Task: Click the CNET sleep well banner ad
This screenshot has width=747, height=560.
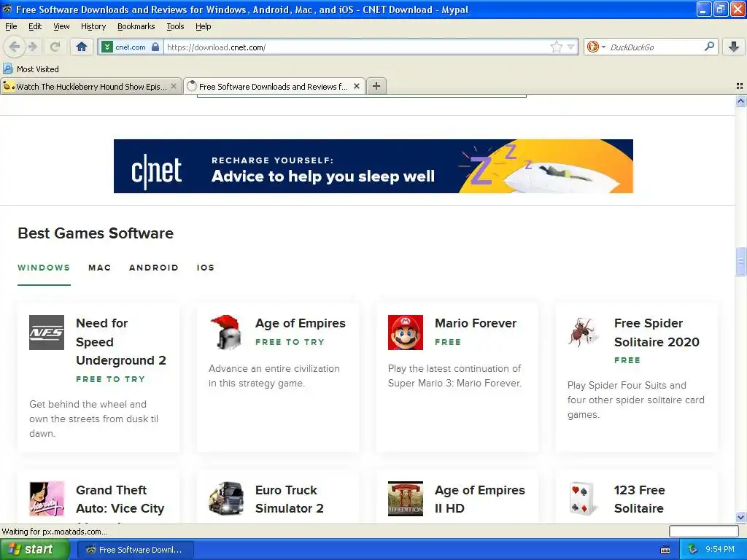Action: [373, 166]
